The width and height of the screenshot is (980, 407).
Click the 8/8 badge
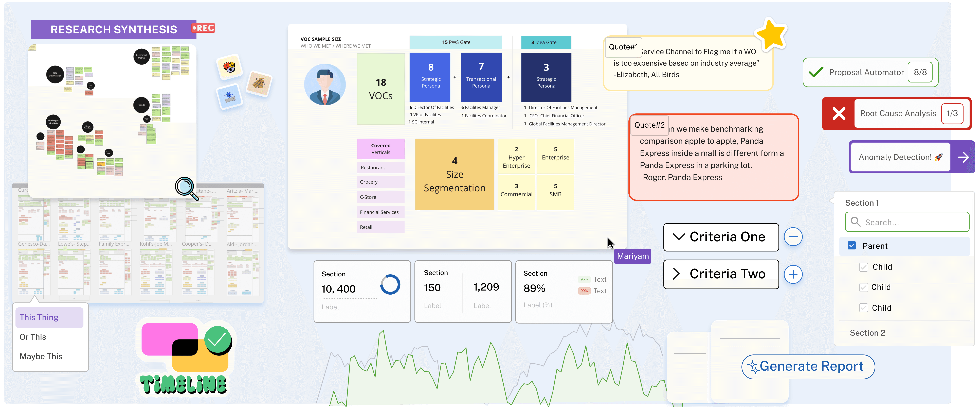pyautogui.click(x=920, y=72)
